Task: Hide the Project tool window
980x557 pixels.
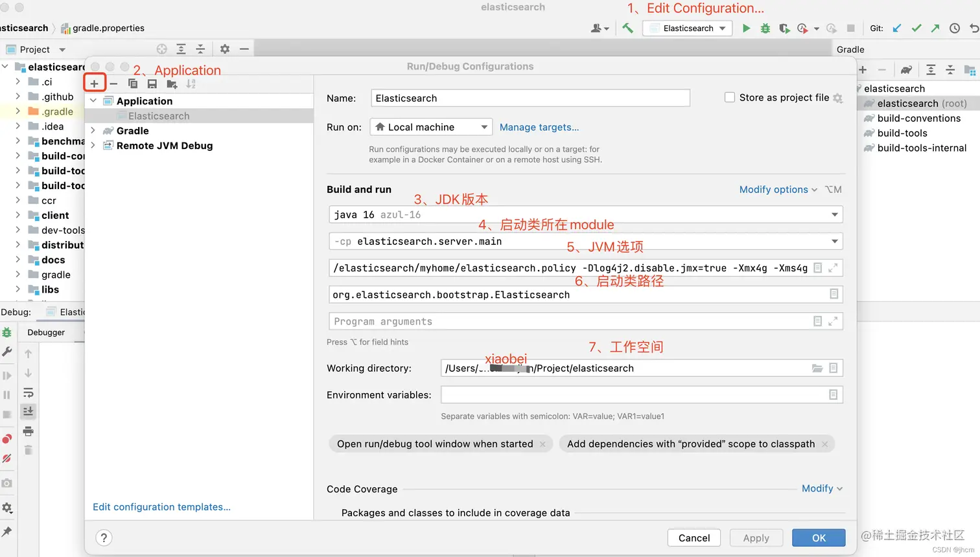Action: [244, 49]
